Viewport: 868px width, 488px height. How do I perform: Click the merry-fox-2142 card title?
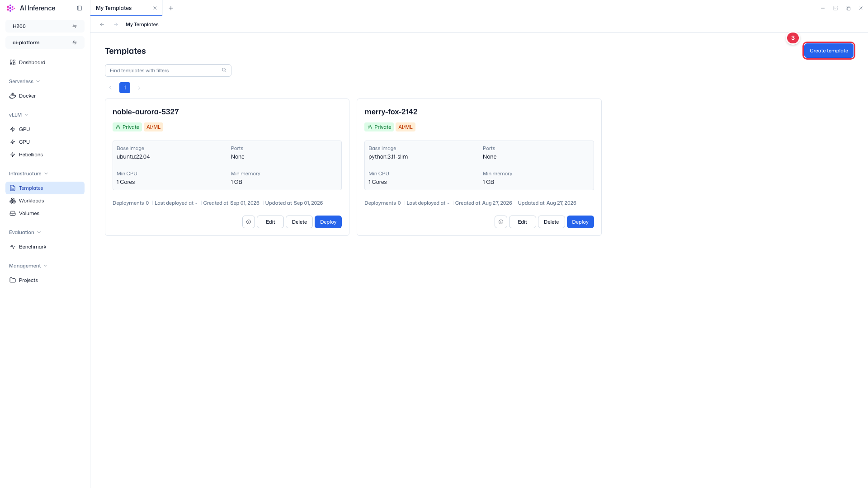391,112
